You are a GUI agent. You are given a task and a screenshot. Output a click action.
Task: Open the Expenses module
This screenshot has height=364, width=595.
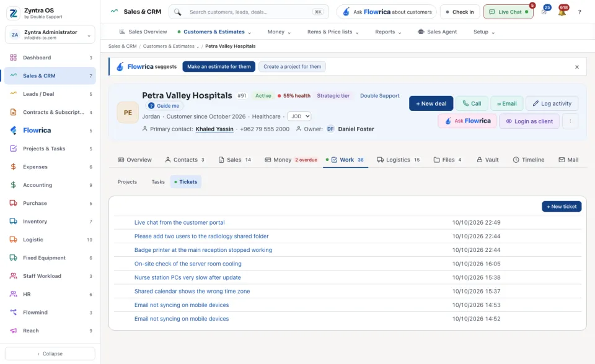[50, 167]
